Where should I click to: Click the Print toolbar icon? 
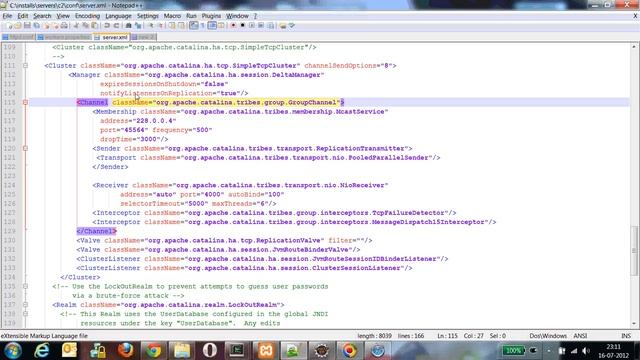64,25
